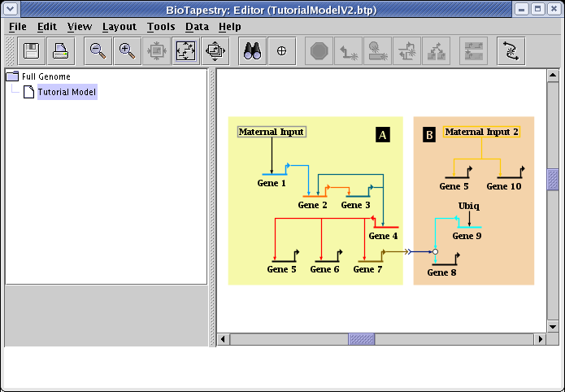
Task: Open the File menu
Action: [18, 26]
